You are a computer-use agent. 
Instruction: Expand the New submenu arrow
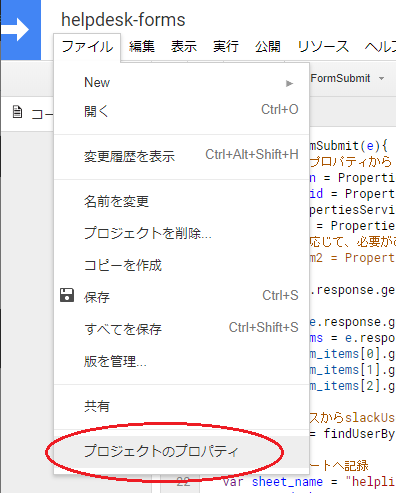coord(289,83)
